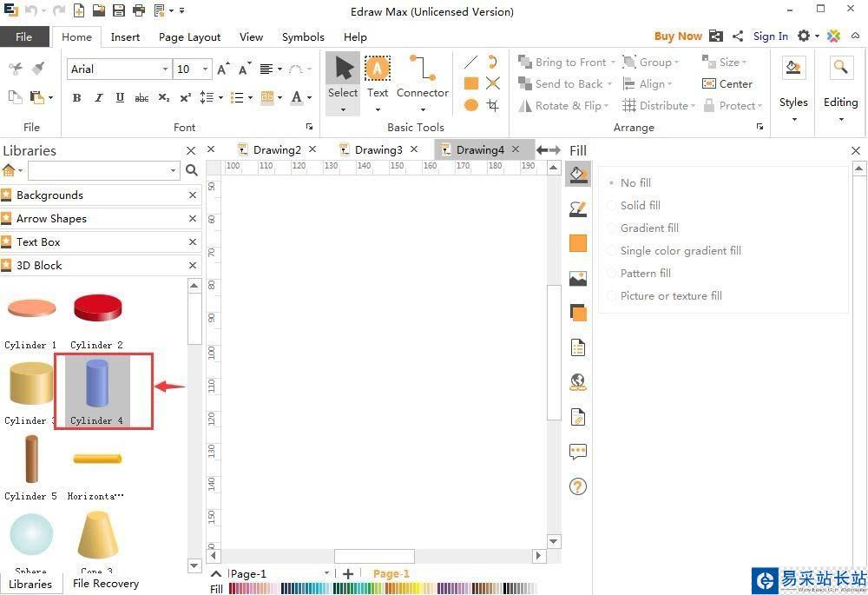Open the Shadow settings panel icon
868x595 pixels.
pos(578,313)
